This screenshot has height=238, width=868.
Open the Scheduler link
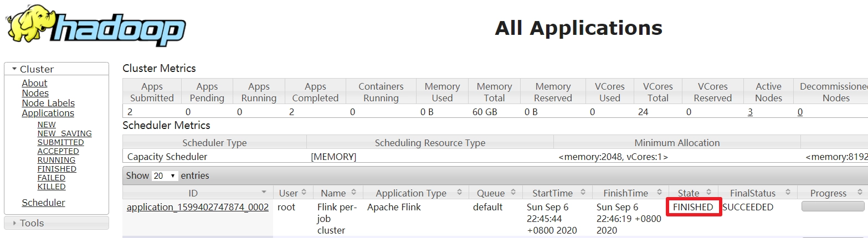pyautogui.click(x=43, y=203)
